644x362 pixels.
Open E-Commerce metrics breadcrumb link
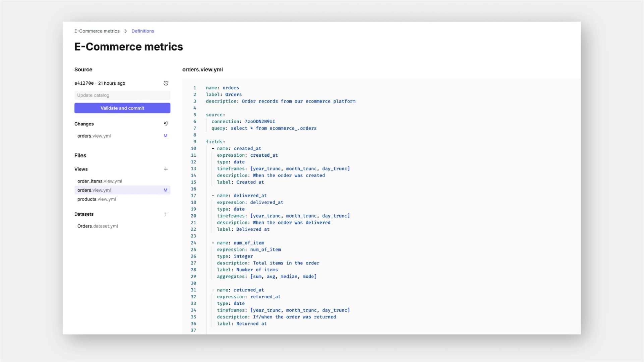point(97,31)
